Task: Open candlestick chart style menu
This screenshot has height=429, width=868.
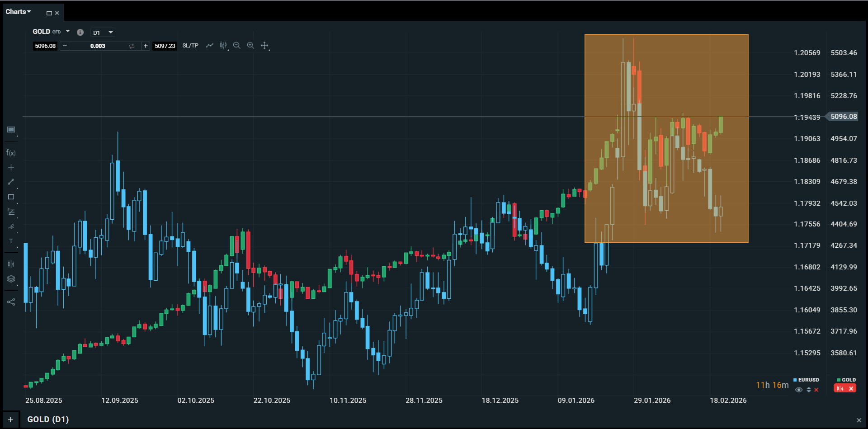Action: coord(223,45)
